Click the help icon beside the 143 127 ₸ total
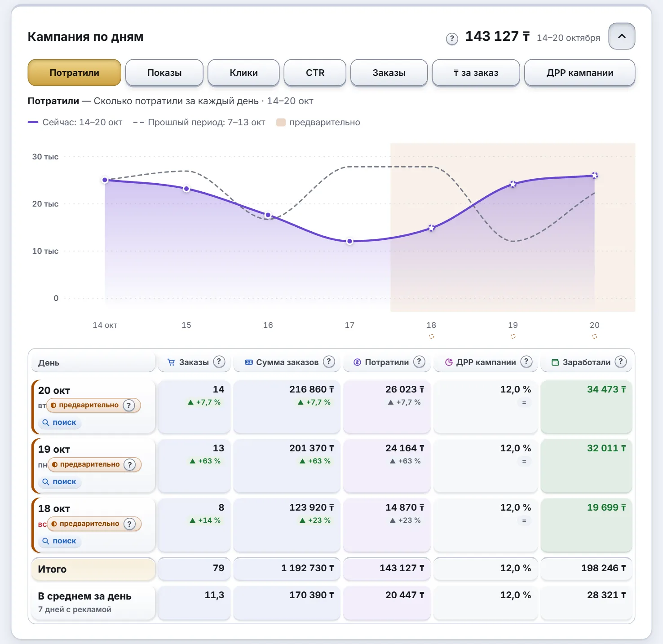 tap(452, 39)
